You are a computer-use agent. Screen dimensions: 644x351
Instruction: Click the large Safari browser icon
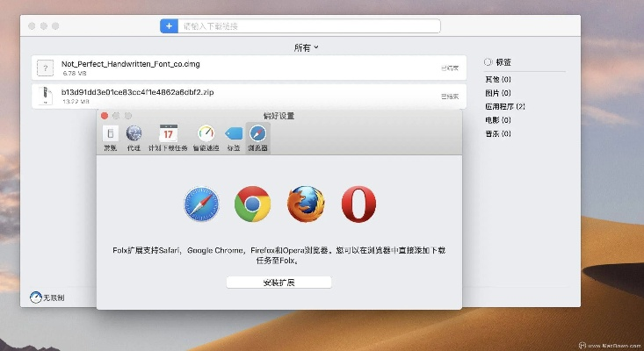(201, 204)
